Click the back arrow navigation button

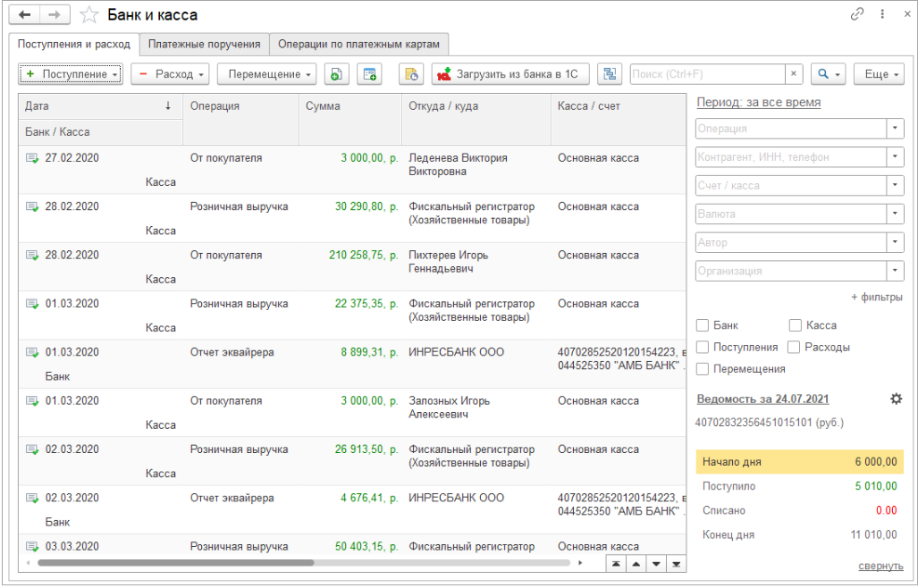[26, 15]
